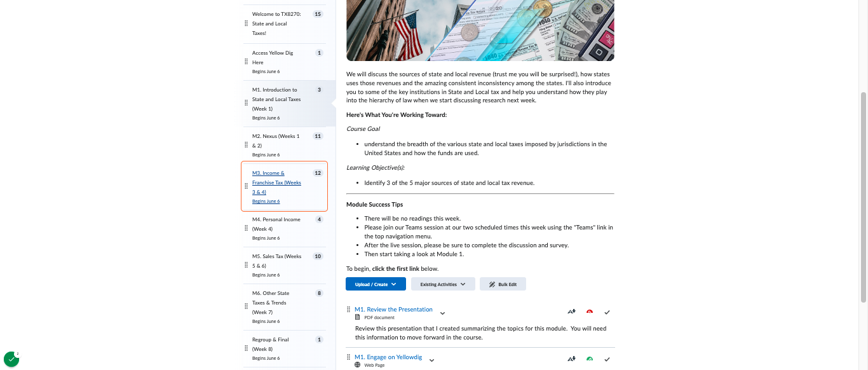
Task: Click the green gauge icon for Engage on Yellowdig
Action: point(590,359)
